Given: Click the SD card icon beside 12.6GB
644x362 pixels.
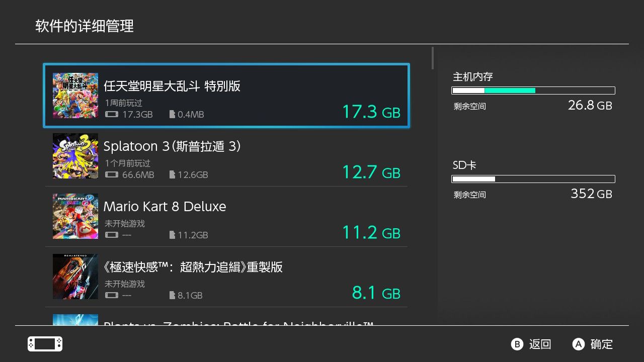Looking at the screenshot, I should (x=172, y=175).
